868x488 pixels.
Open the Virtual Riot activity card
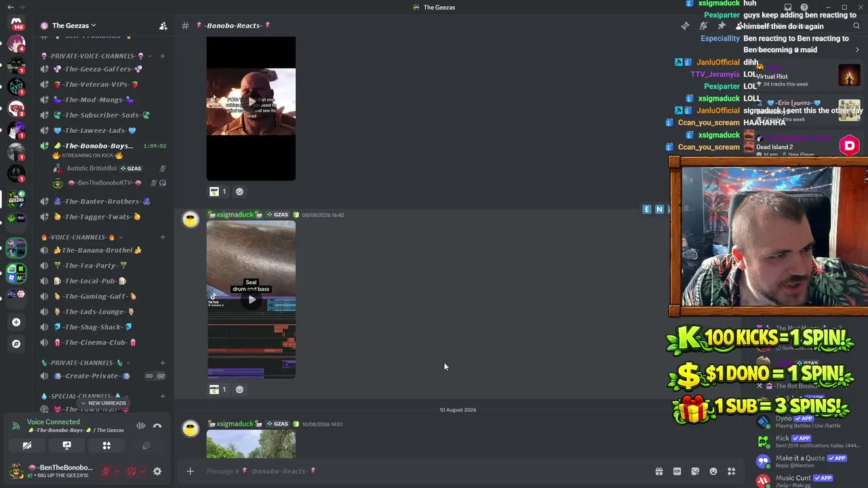(809, 77)
